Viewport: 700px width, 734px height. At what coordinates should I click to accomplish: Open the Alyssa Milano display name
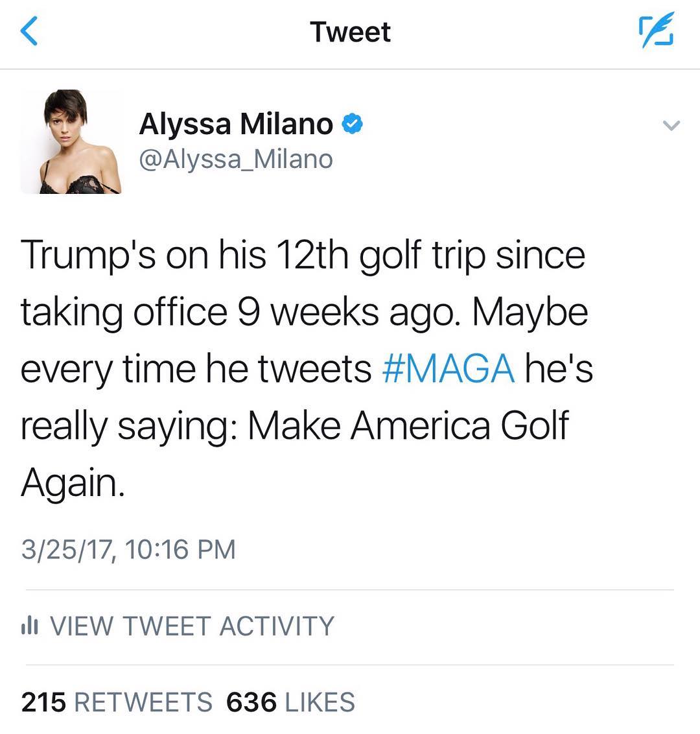(236, 123)
